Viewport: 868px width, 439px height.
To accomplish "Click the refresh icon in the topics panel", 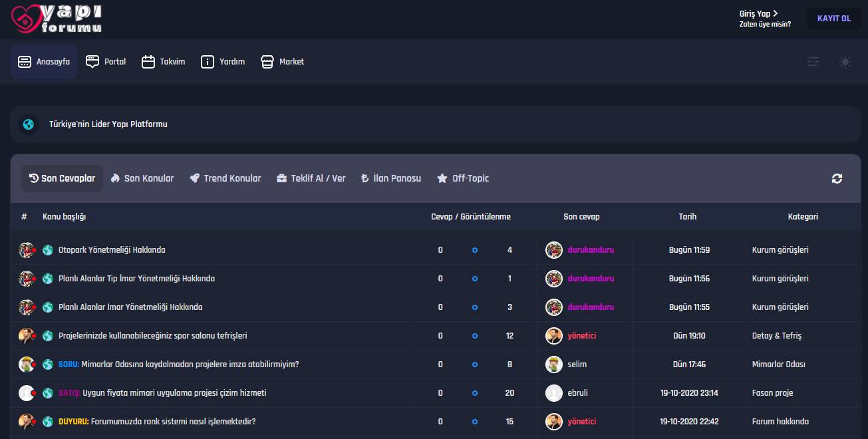I will 837,178.
